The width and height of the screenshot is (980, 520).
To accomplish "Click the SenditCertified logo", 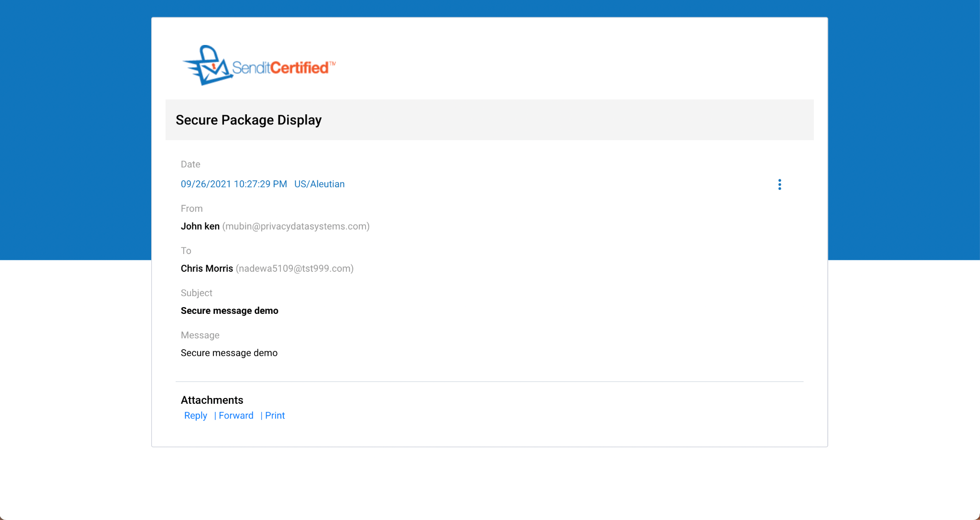I will point(259,66).
